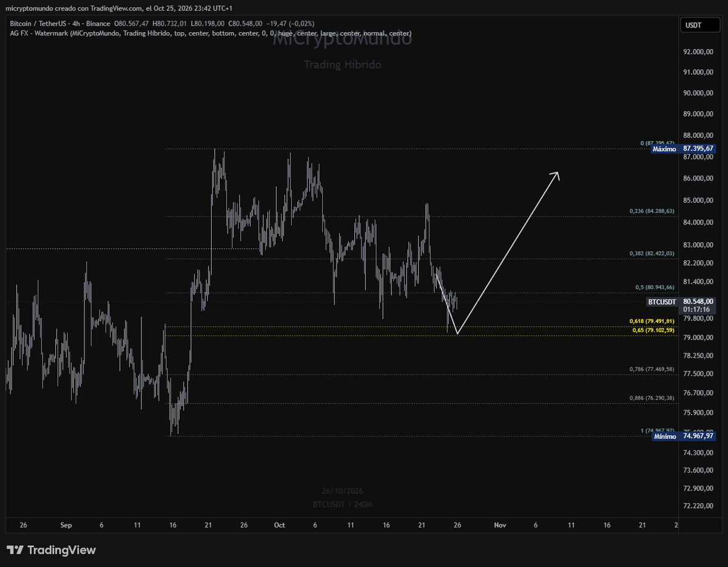Click the 01:17:16 candle countdown timer
The height and width of the screenshot is (567, 728).
coord(696,310)
